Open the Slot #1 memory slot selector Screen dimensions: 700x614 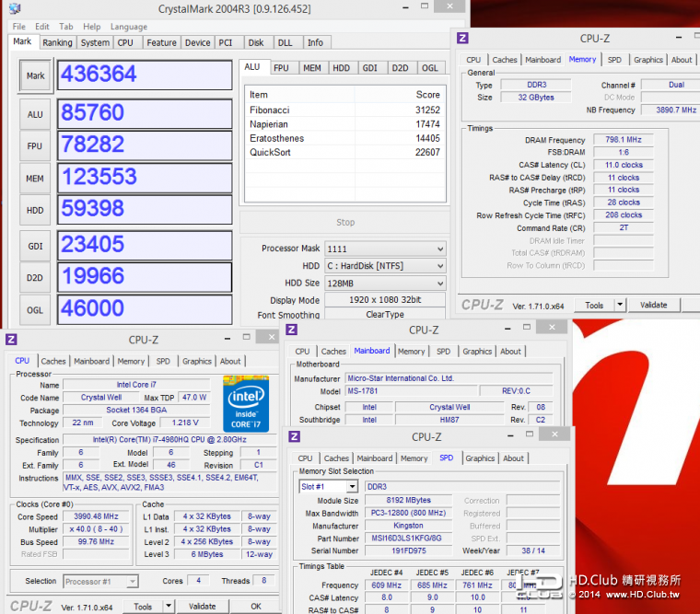(x=328, y=486)
